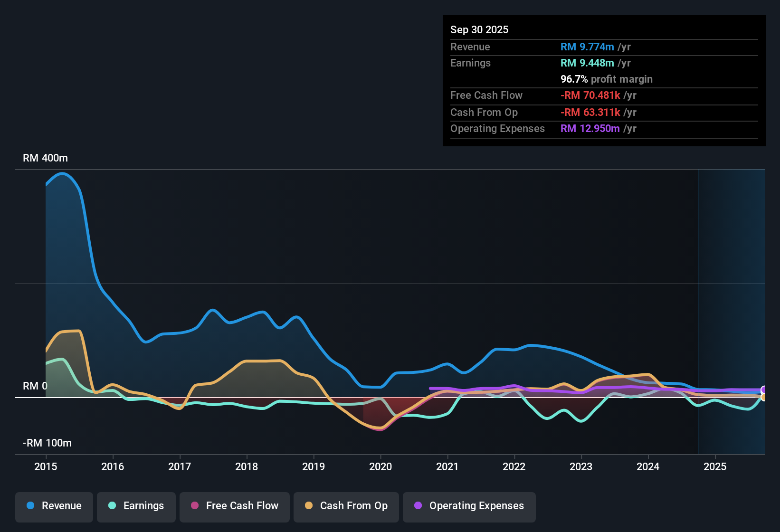Viewport: 780px width, 532px height.
Task: Click the blue Revenue legend dot
Action: 29,506
